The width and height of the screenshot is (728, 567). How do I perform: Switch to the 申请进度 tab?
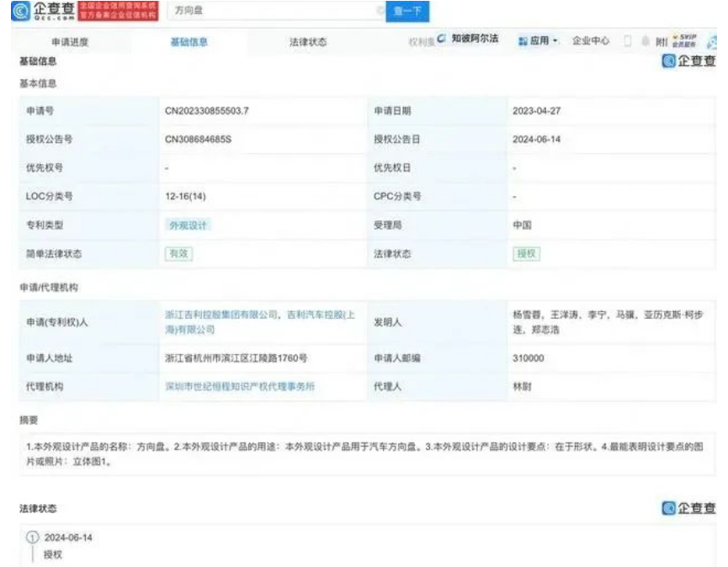(x=70, y=42)
